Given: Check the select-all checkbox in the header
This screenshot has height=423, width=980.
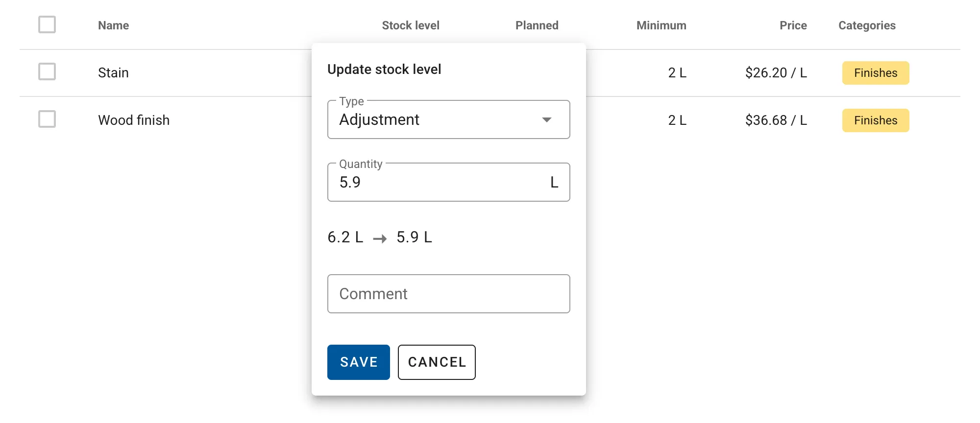Looking at the screenshot, I should pos(47,24).
